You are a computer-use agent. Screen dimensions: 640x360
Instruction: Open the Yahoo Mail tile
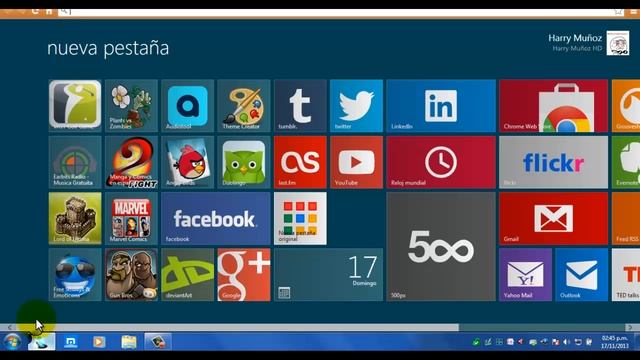point(526,275)
